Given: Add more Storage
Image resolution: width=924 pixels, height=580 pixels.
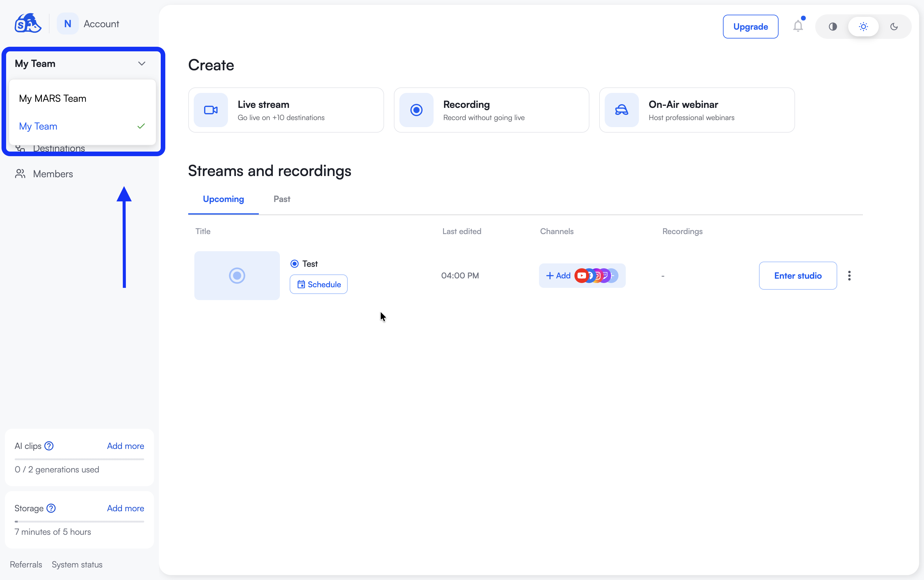Looking at the screenshot, I should 125,508.
